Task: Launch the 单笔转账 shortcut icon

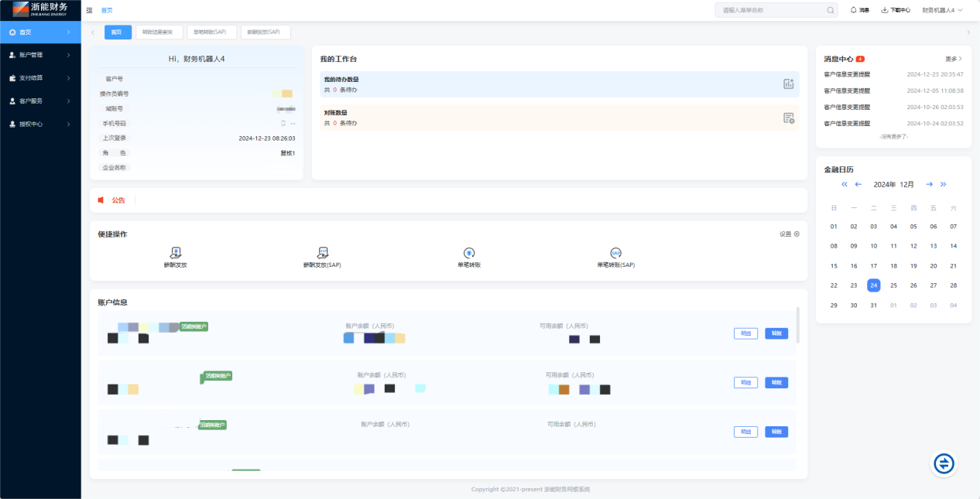Action: (x=469, y=253)
